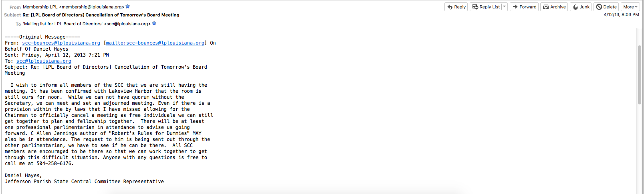This screenshot has width=644, height=194.
Task: Click scc@lplouisiana.org link in To line
Action: [44, 61]
